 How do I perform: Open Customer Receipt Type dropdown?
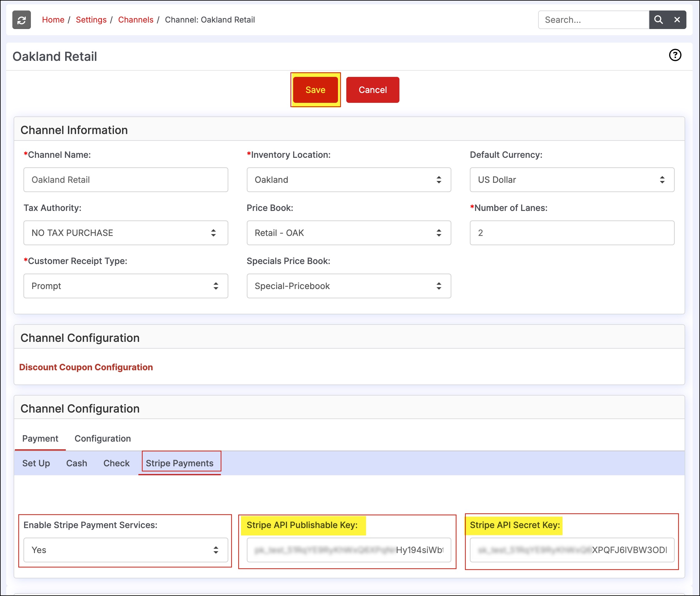point(125,286)
